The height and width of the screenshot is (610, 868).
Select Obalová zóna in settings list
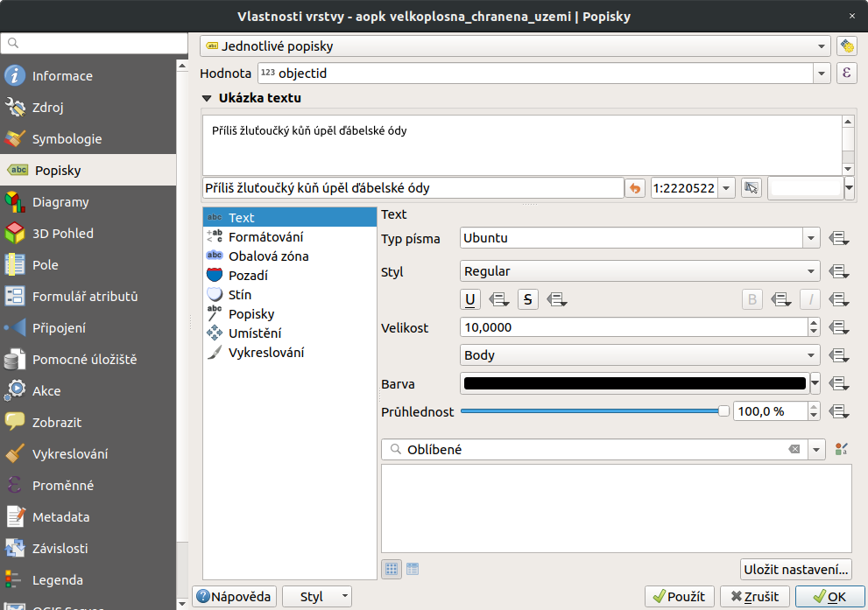pos(290,256)
